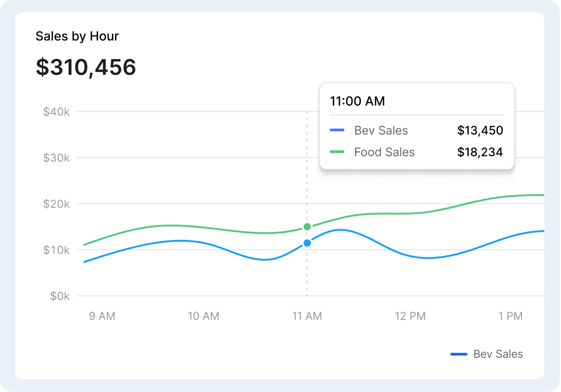Click the $20k y-axis label
561x392 pixels.
[56, 204]
